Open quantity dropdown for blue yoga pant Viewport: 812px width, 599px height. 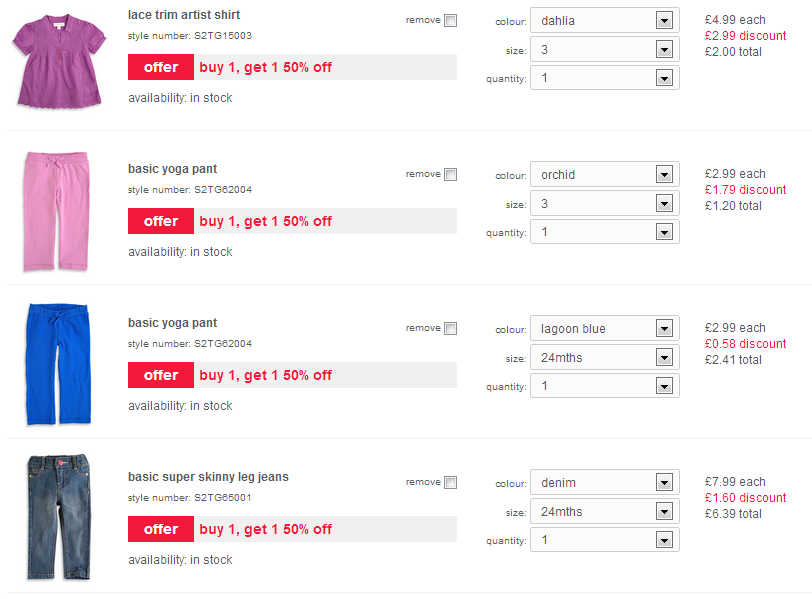point(605,386)
